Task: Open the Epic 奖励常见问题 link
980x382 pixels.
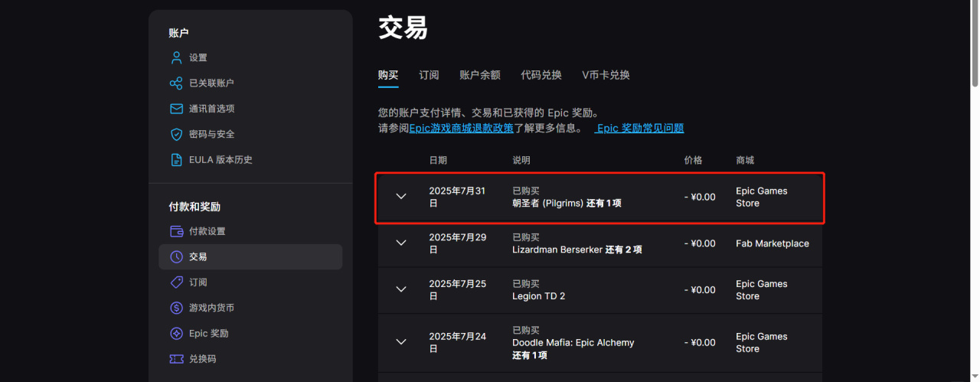Action: [x=640, y=128]
